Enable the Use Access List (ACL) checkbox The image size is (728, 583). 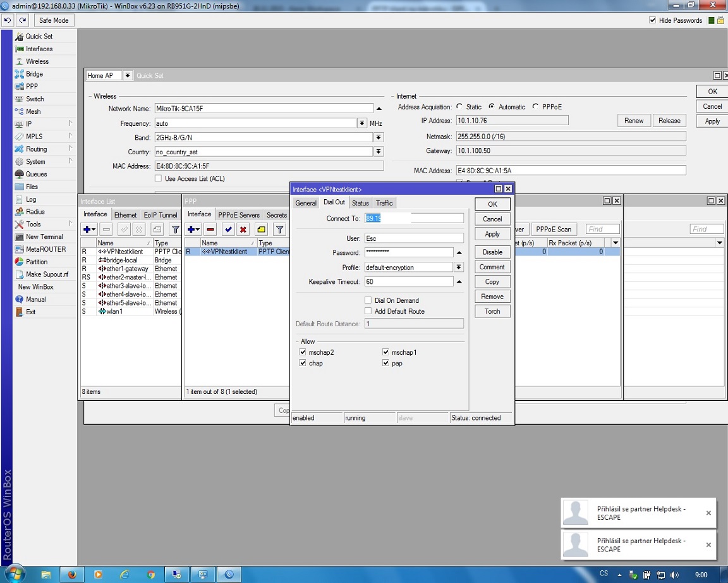159,178
